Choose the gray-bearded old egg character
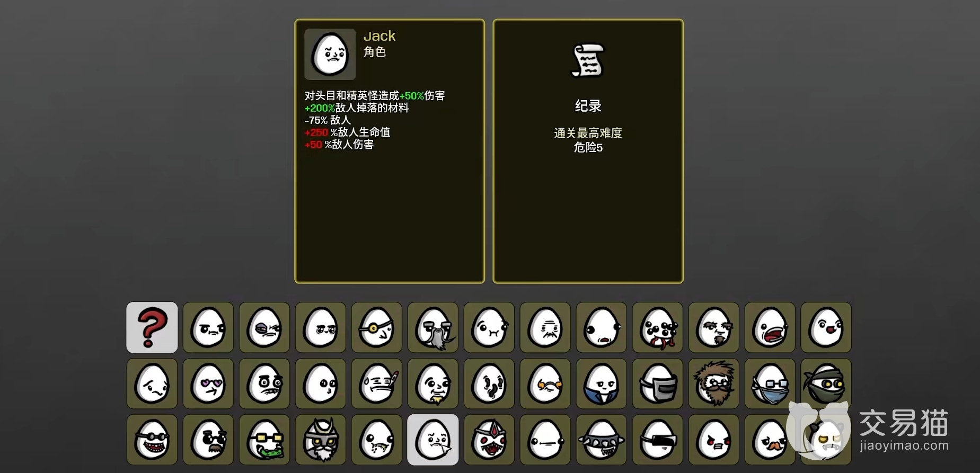Screen dimensions: 980x473 tap(433, 327)
